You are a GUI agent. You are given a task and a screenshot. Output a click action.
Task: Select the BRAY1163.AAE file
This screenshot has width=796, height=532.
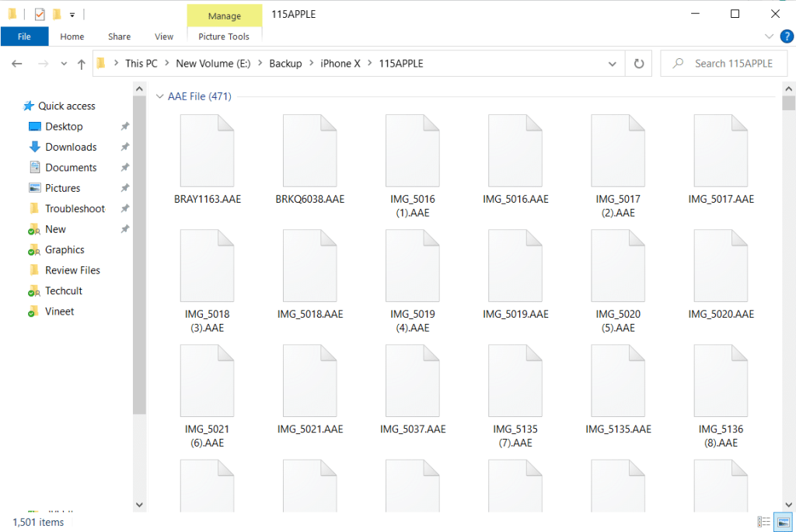tap(207, 160)
